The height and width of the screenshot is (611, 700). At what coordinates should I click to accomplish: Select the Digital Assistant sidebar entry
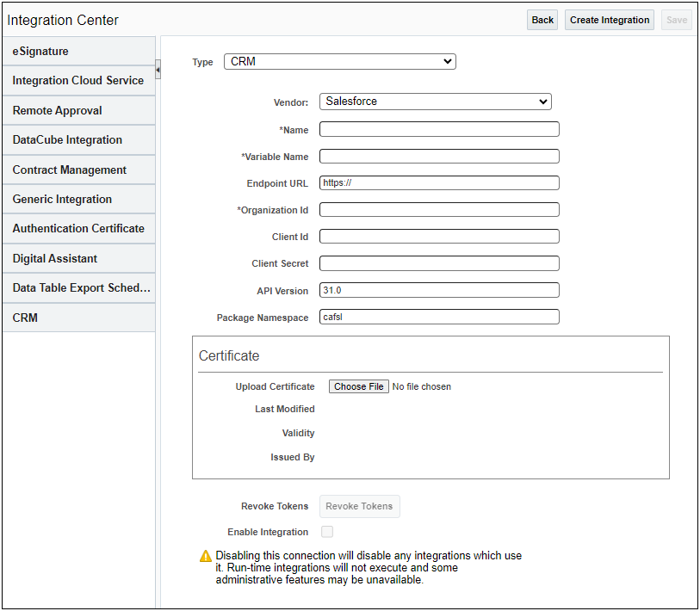(x=59, y=258)
